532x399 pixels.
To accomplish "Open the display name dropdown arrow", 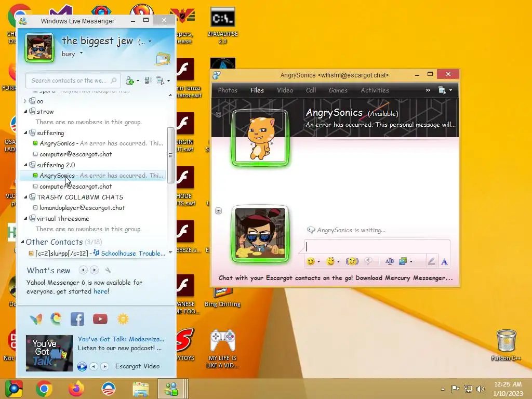I will [150, 42].
